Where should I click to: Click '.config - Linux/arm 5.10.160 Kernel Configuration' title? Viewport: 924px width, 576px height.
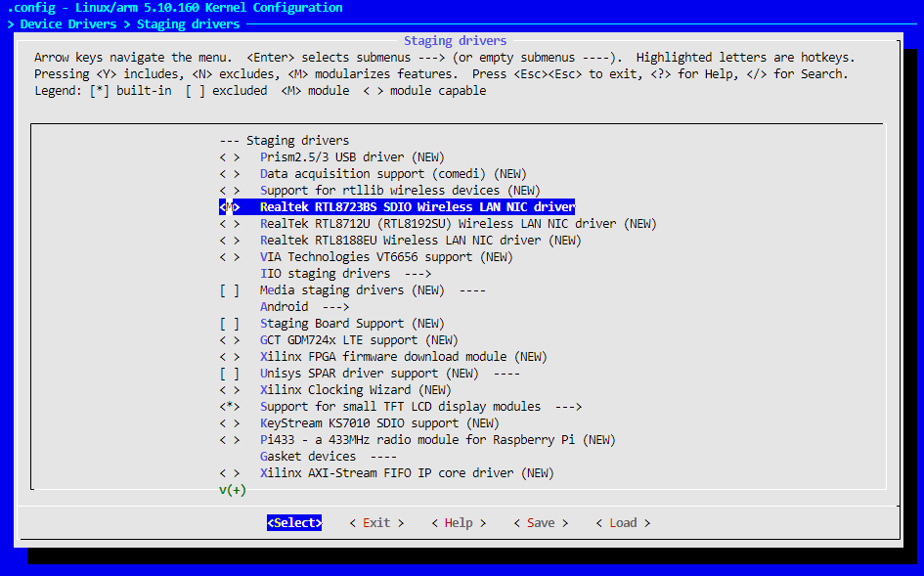coord(174,8)
